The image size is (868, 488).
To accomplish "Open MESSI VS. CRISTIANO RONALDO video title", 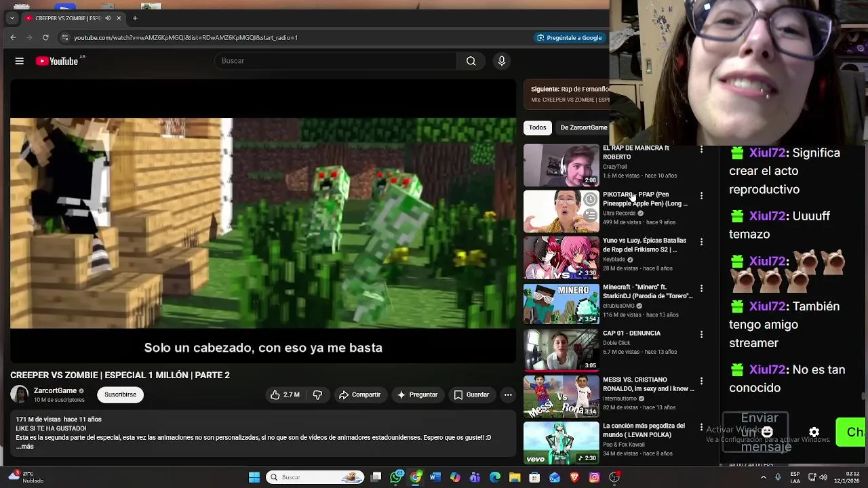I will 648,384.
